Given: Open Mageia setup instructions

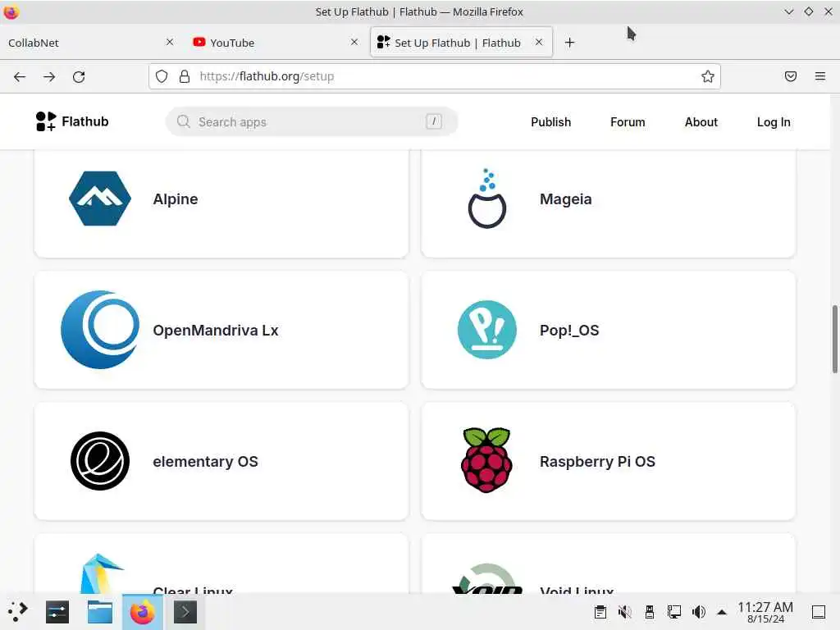Looking at the screenshot, I should coord(609,203).
